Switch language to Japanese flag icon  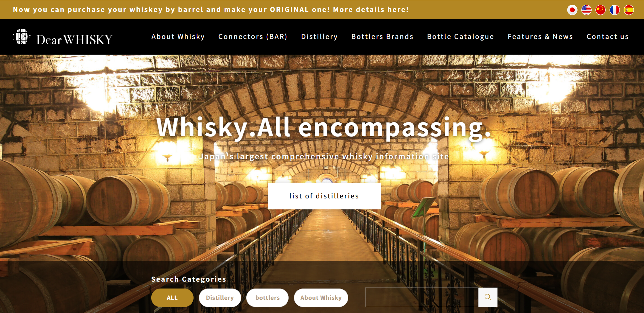572,10
